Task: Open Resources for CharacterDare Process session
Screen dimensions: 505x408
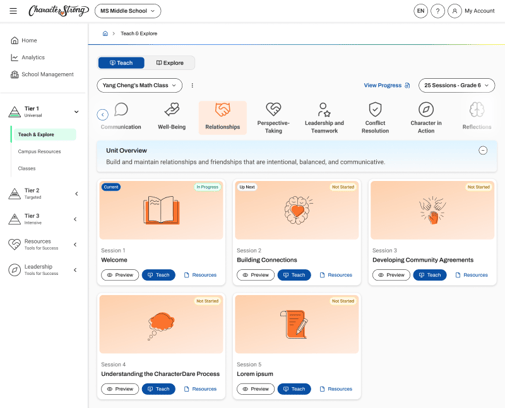Action: (200, 389)
